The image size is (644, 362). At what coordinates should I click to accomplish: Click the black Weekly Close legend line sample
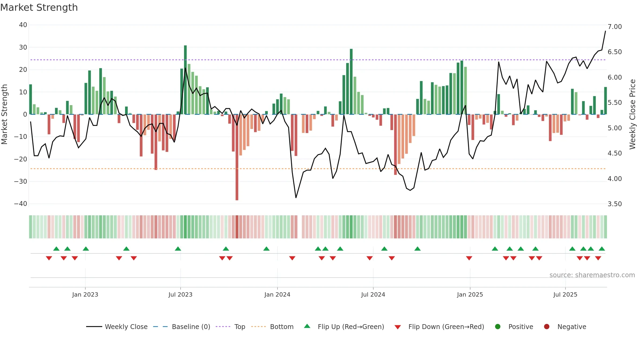(94, 327)
